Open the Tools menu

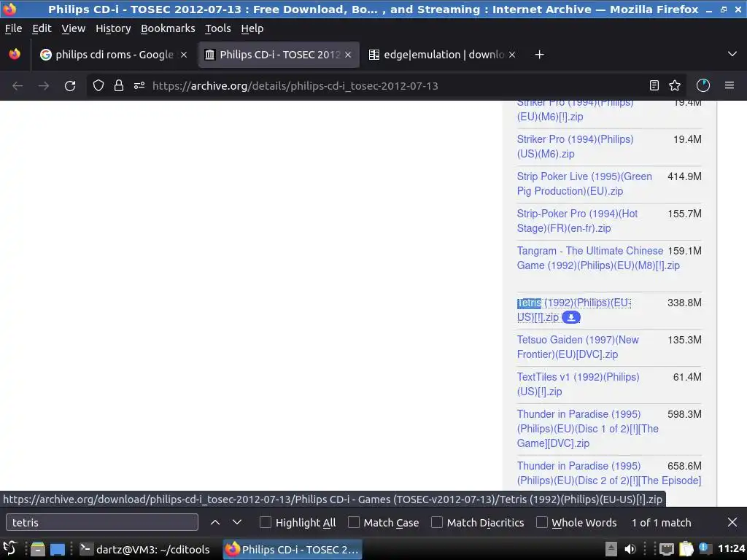coord(217,28)
